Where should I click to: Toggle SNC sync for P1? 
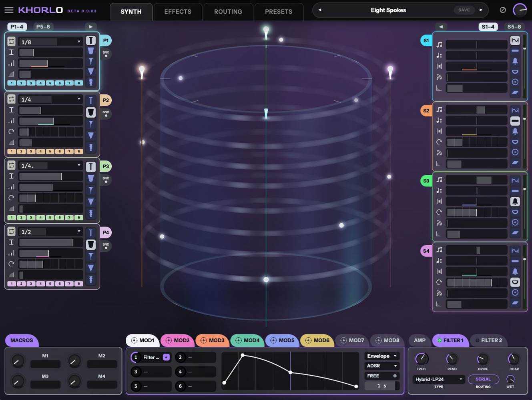106,54
